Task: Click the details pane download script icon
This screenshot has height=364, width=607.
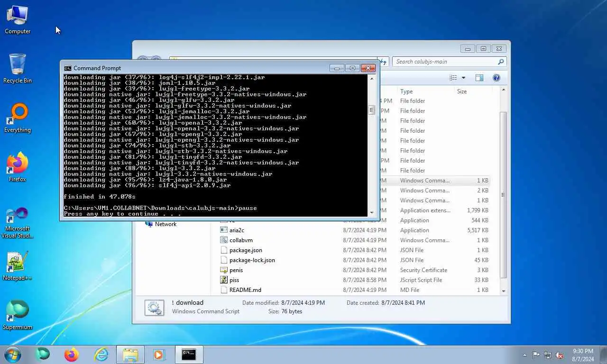Action: coord(154,307)
